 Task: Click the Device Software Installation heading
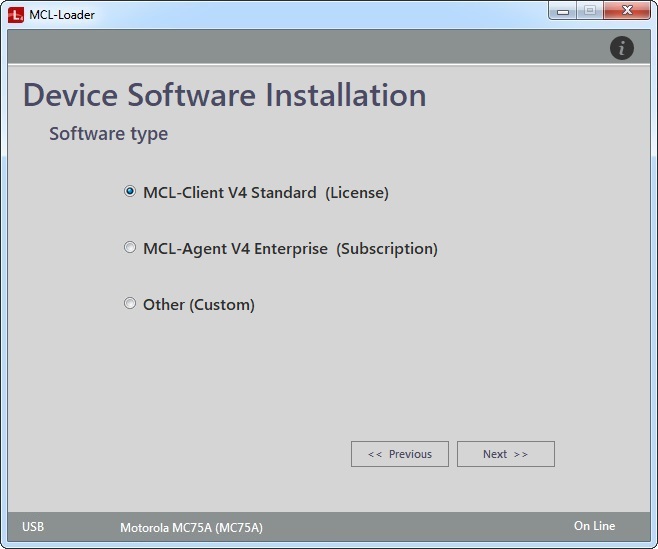[225, 95]
